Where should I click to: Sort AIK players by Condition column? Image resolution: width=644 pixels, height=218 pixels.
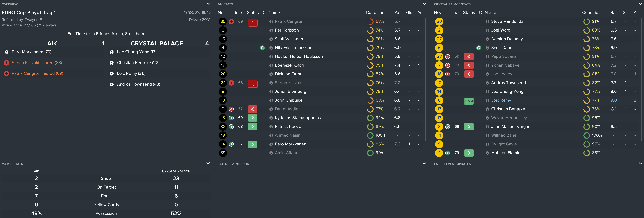pos(375,13)
